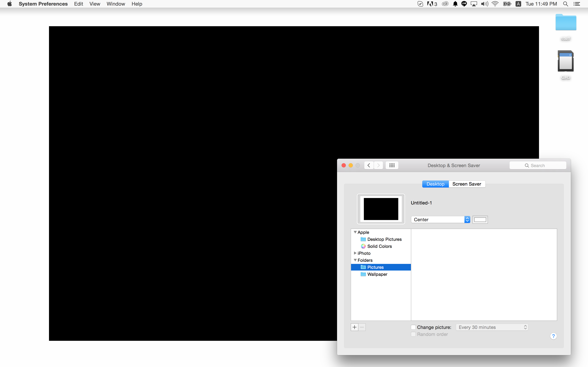Click the show all preferences grid icon
Screen dimensions: 588x367
pos(392,165)
